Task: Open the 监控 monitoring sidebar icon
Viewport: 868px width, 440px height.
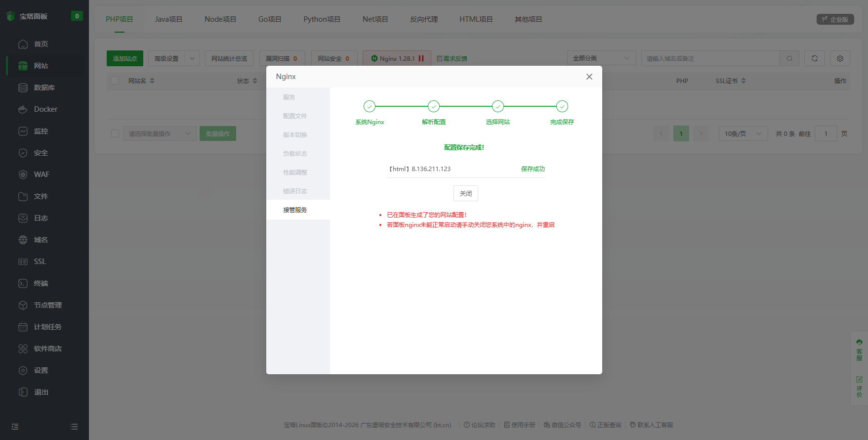Action: point(23,131)
